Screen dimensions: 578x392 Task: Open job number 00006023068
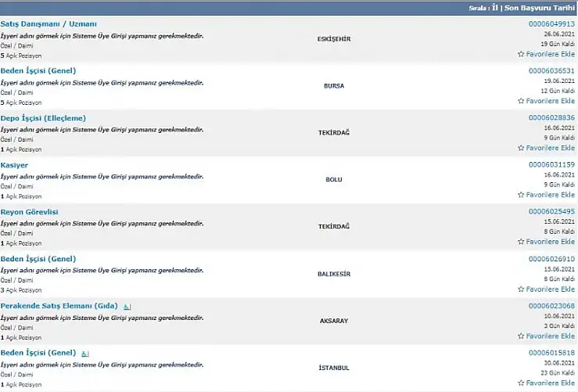click(551, 306)
